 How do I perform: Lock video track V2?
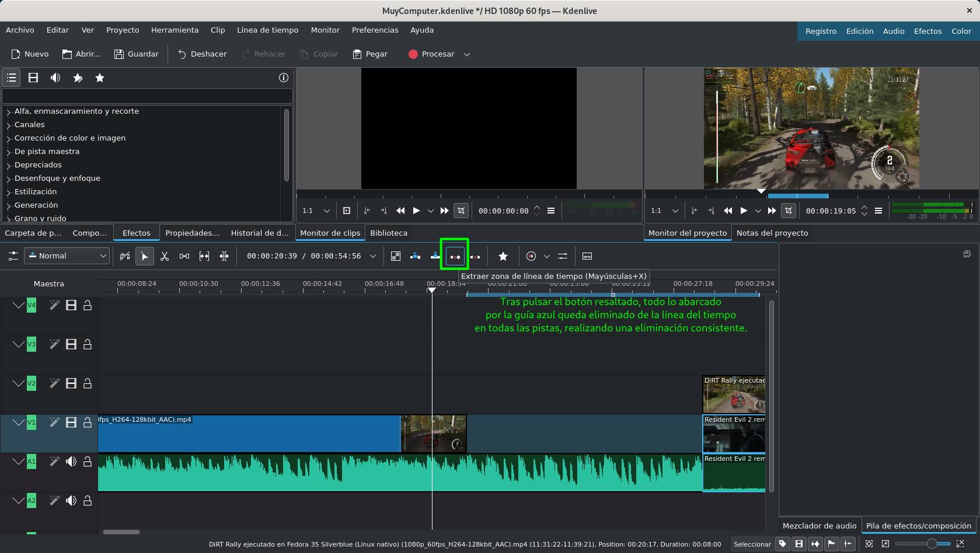(88, 383)
